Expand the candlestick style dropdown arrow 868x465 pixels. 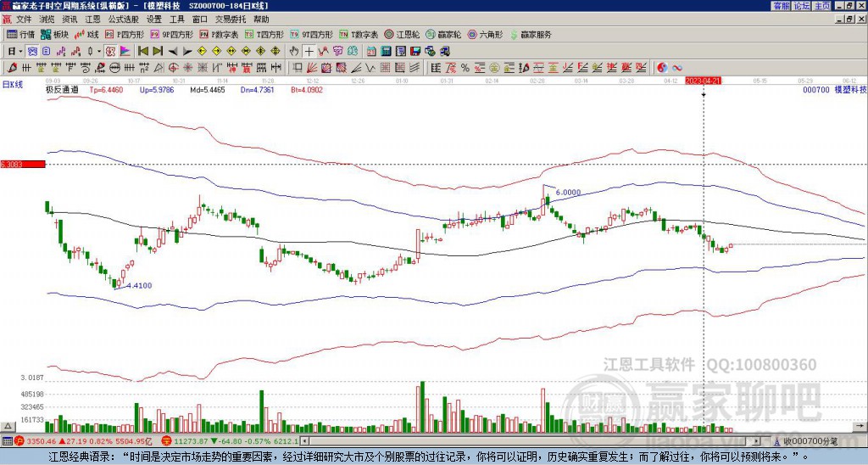99,52
